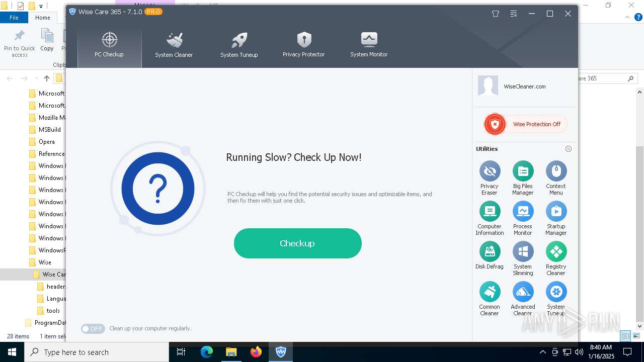Switch to System Tuneup tab
The image size is (644, 362).
tap(239, 45)
